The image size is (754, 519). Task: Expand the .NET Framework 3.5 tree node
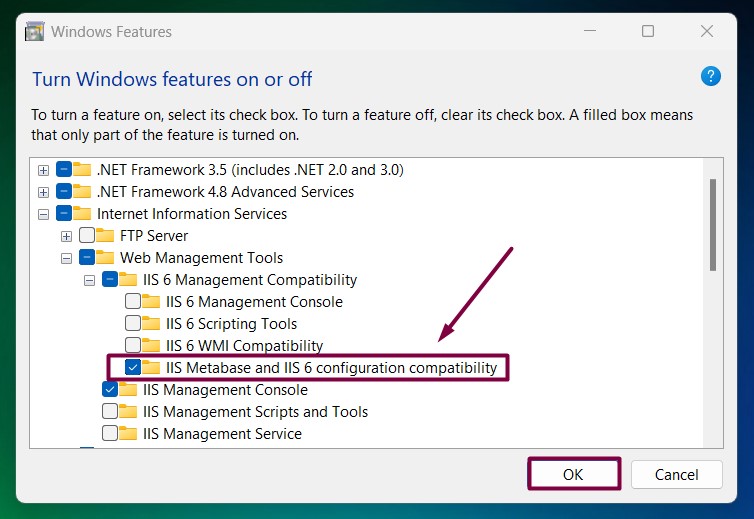(x=43, y=170)
